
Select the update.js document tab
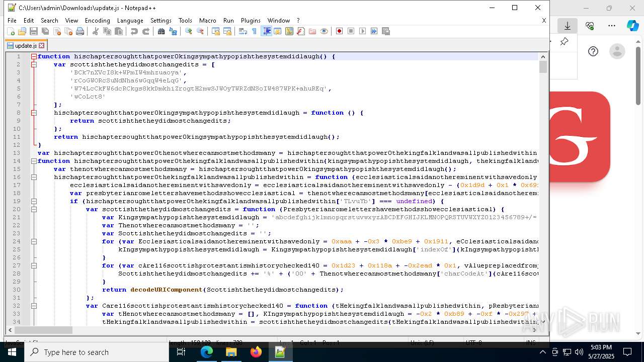coord(26,46)
